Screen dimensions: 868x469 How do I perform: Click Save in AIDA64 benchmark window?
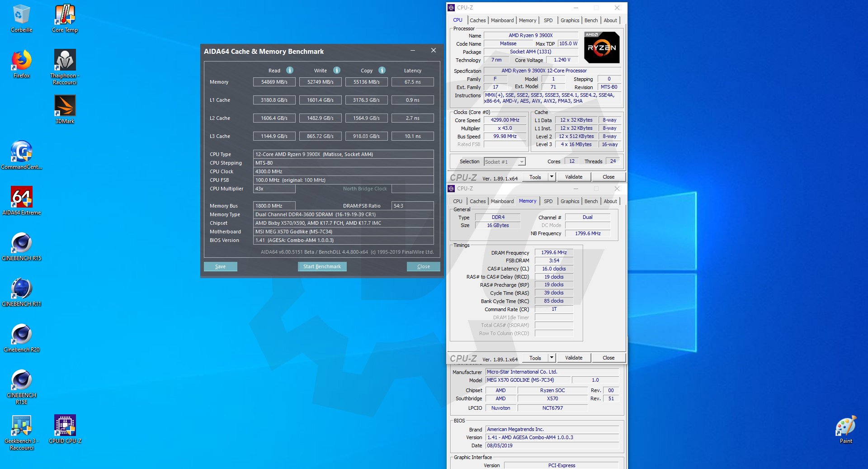coord(220,266)
